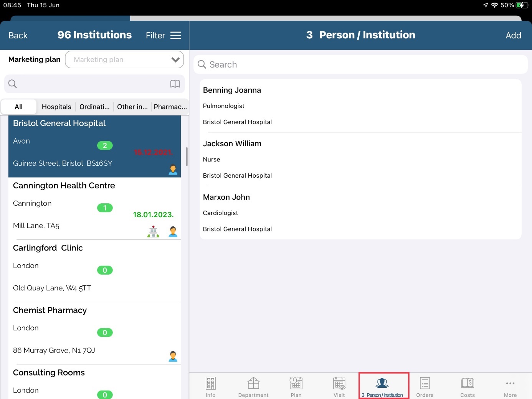Switch to the Pharmac... tab
This screenshot has height=399, width=532.
coord(170,107)
